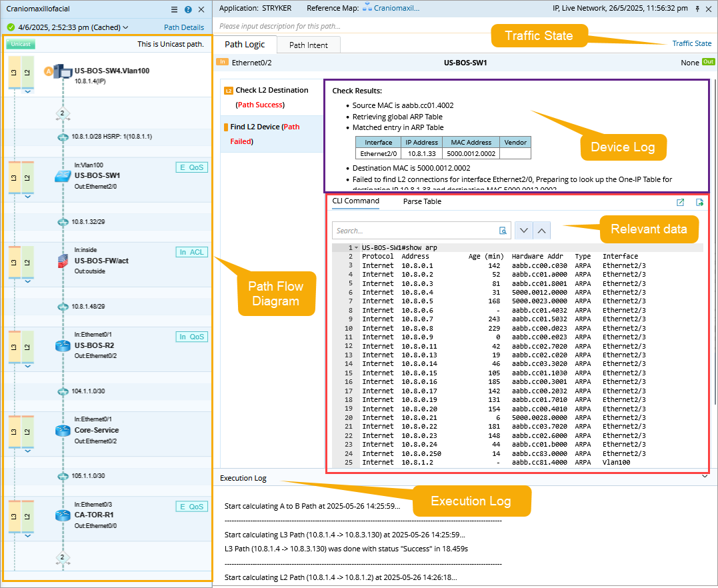Click the search magnifier icon in Search box
718x588 pixels.
pos(503,231)
